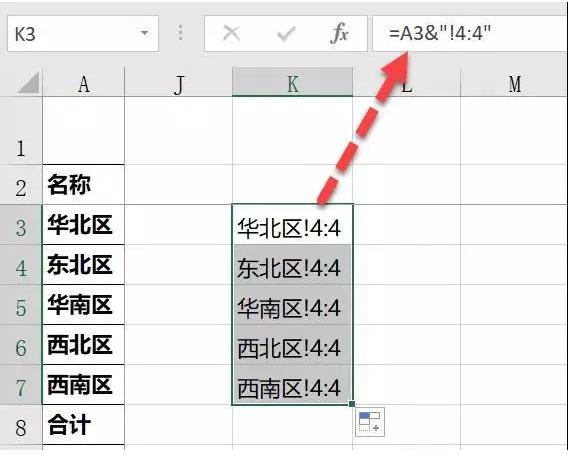Select column M header

coord(513,82)
